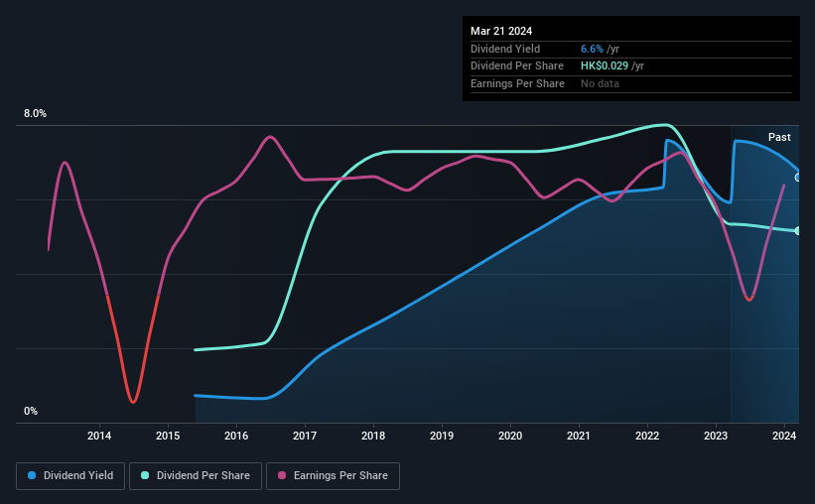Select the Dividend Per Share endpoint marker
This screenshot has height=504, width=815.
click(x=798, y=231)
